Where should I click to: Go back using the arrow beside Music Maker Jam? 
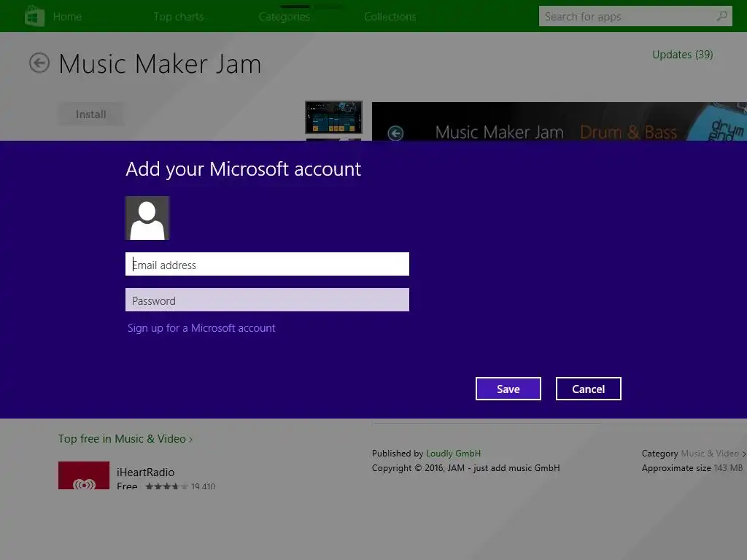pos(39,63)
